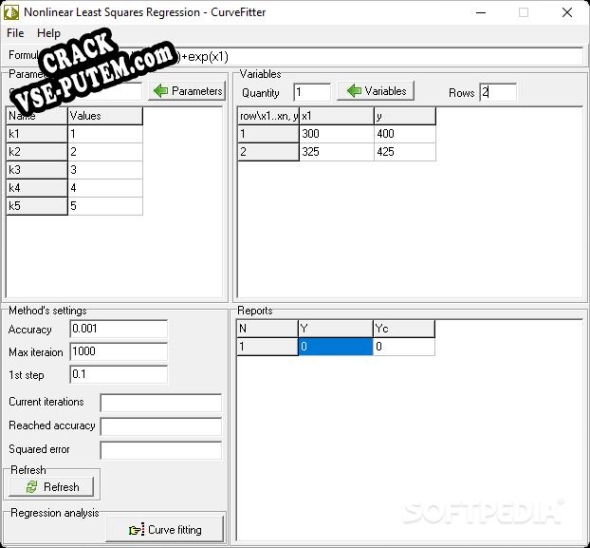The image size is (590, 548).
Task: Click the Accuracy field showing 0.001
Action: tap(119, 329)
